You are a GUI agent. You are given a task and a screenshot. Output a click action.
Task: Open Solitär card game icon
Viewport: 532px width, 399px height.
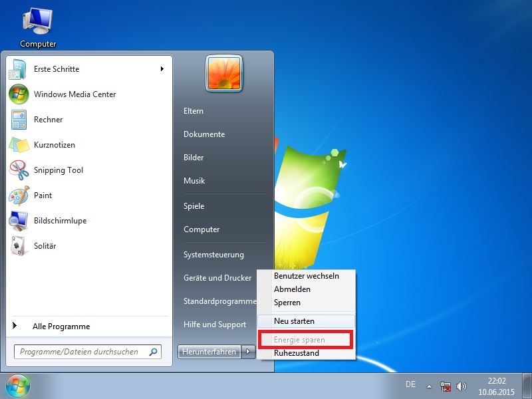point(18,245)
